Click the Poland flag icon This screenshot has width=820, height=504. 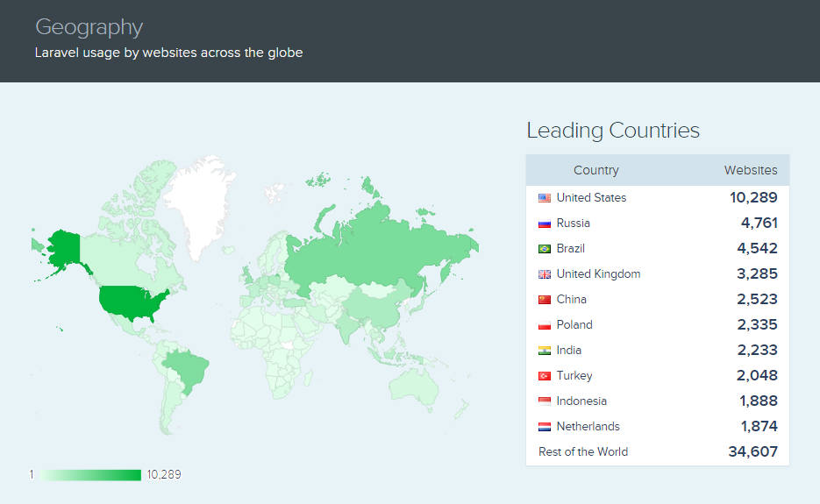545,325
